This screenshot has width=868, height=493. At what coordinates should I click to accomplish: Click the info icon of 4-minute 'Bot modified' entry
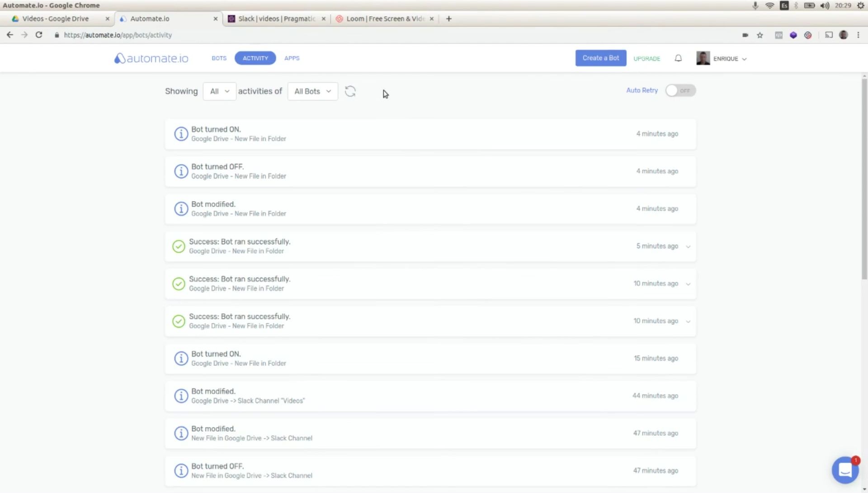click(x=181, y=209)
